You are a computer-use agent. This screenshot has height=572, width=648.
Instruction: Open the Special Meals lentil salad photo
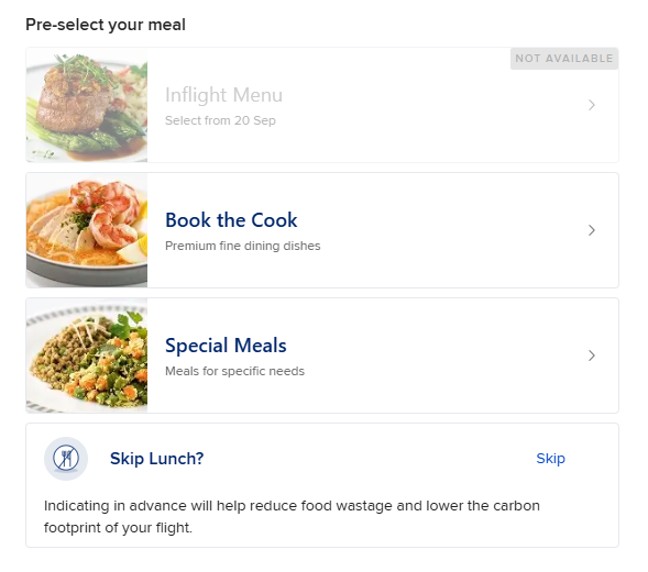87,355
